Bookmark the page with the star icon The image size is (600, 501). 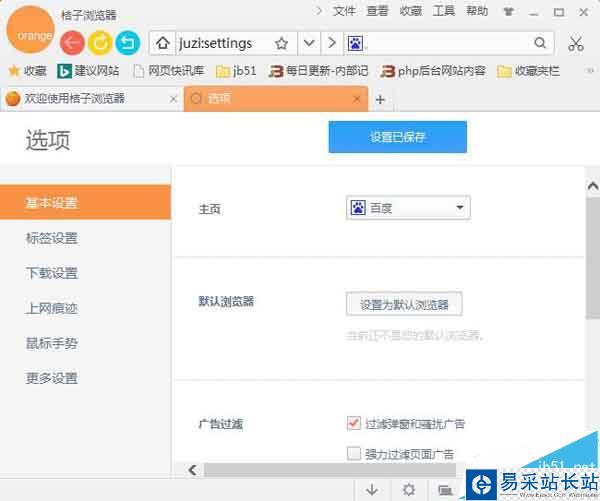click(x=281, y=43)
